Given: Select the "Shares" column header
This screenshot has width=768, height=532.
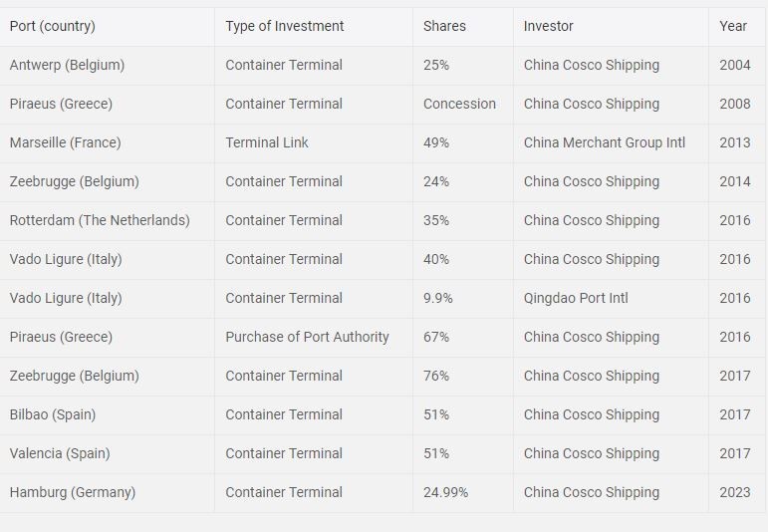Looking at the screenshot, I should [x=444, y=26].
